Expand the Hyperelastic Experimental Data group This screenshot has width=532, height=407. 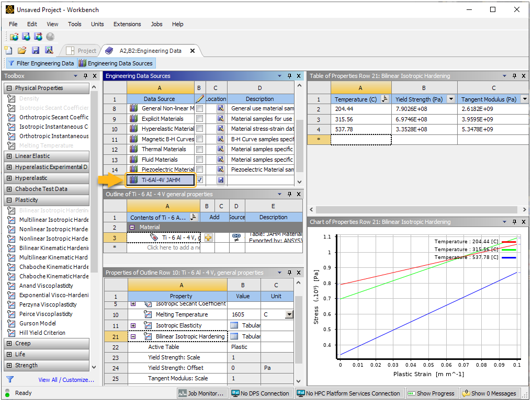click(9, 167)
